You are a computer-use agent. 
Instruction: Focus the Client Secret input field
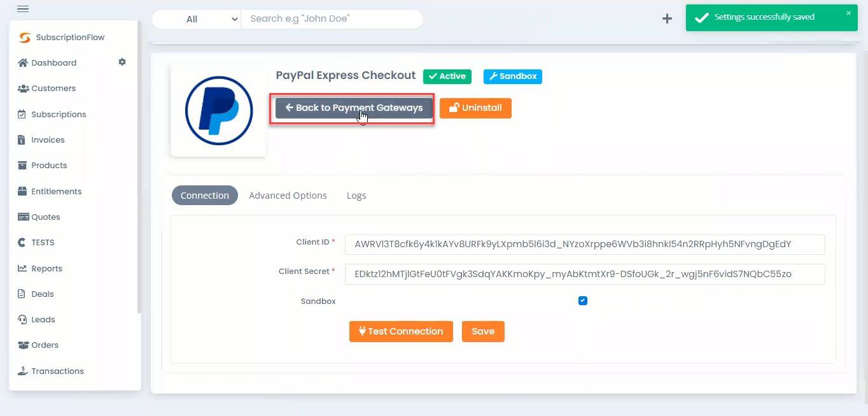tap(585, 274)
